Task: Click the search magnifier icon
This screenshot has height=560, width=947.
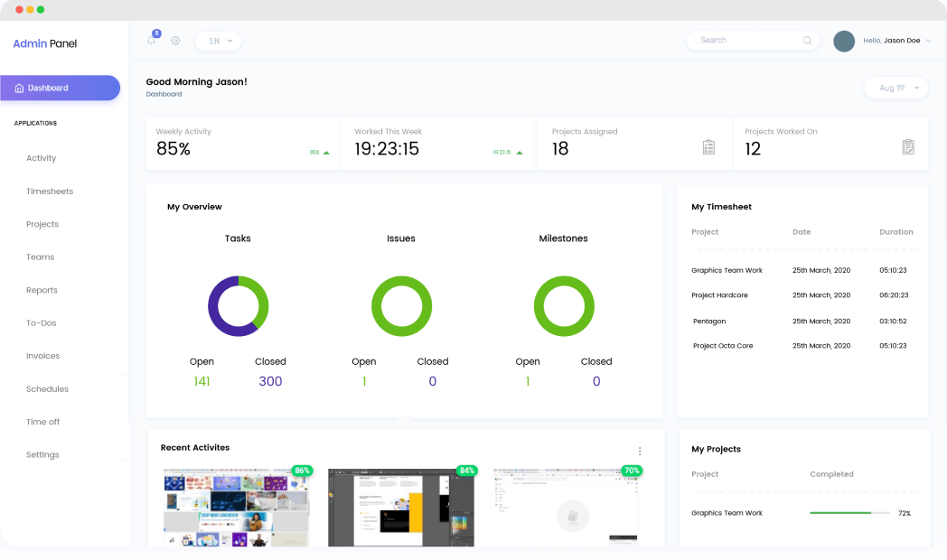Action: [x=807, y=40]
